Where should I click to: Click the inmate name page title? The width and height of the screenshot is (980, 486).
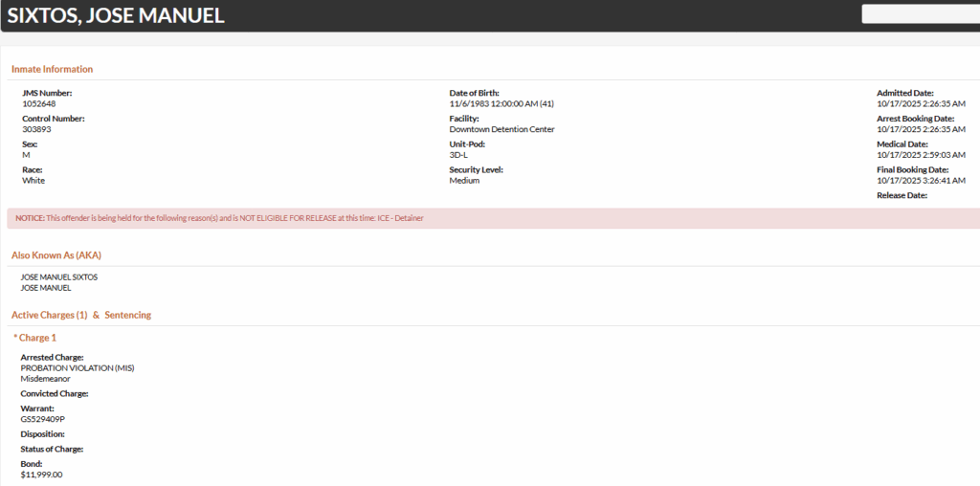tap(116, 15)
